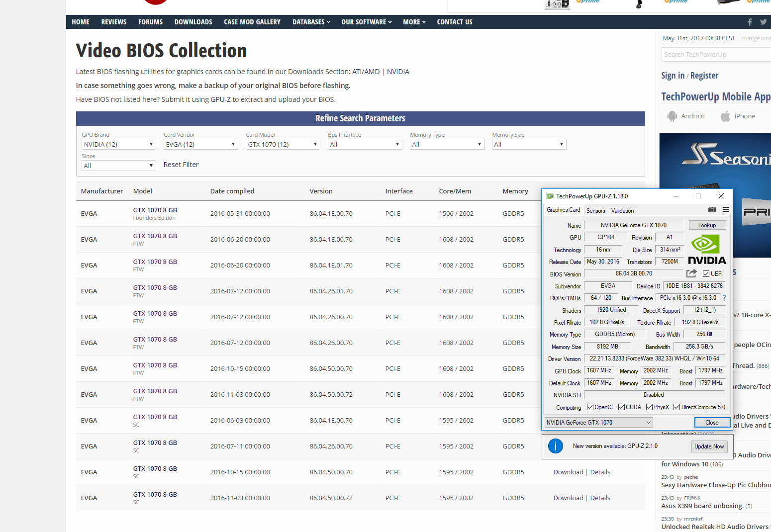Click the 'Date compiled' column header
This screenshot has height=532, width=771.
(x=232, y=191)
